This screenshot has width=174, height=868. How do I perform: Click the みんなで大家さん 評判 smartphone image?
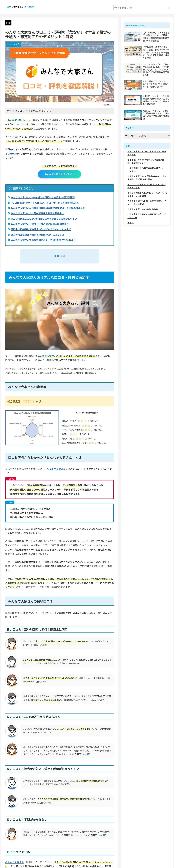click(59, 319)
